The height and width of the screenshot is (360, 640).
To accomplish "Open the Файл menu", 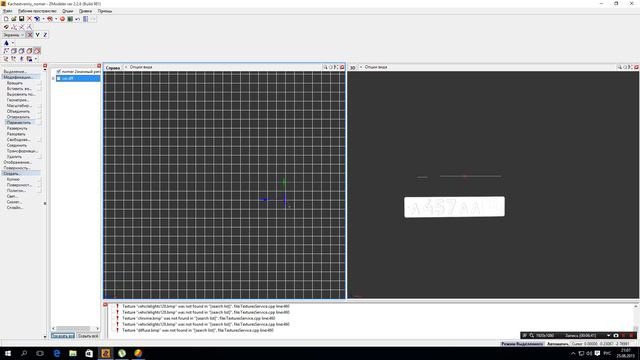I will 7,11.
